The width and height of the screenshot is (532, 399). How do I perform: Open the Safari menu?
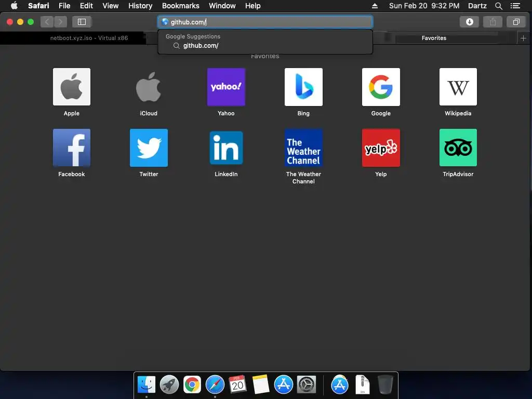click(x=38, y=6)
